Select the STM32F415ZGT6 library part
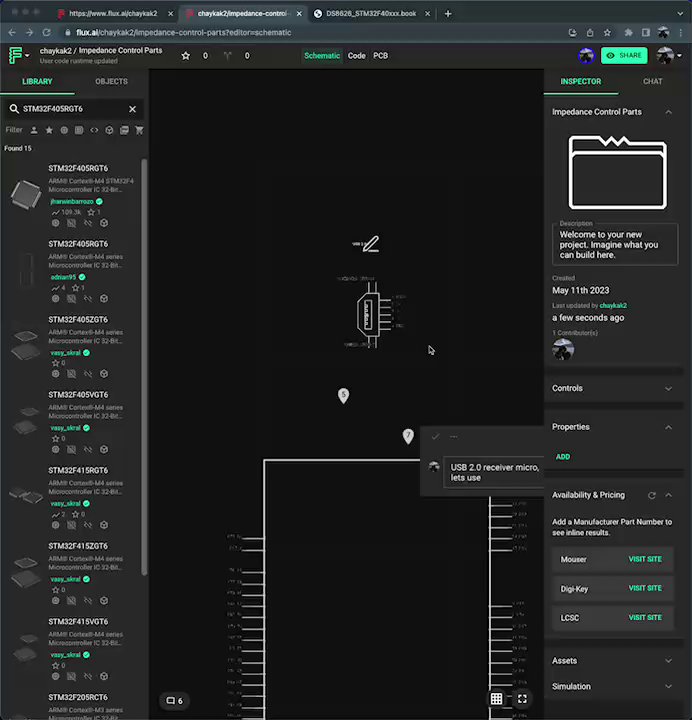This screenshot has width=692, height=720. point(72,573)
